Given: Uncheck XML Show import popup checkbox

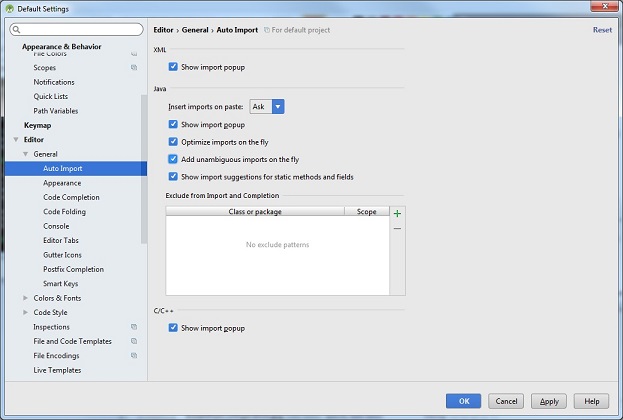Looking at the screenshot, I should [173, 67].
